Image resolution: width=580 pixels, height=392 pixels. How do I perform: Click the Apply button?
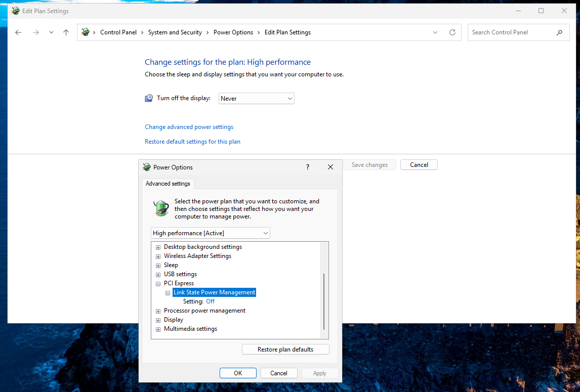click(x=319, y=373)
